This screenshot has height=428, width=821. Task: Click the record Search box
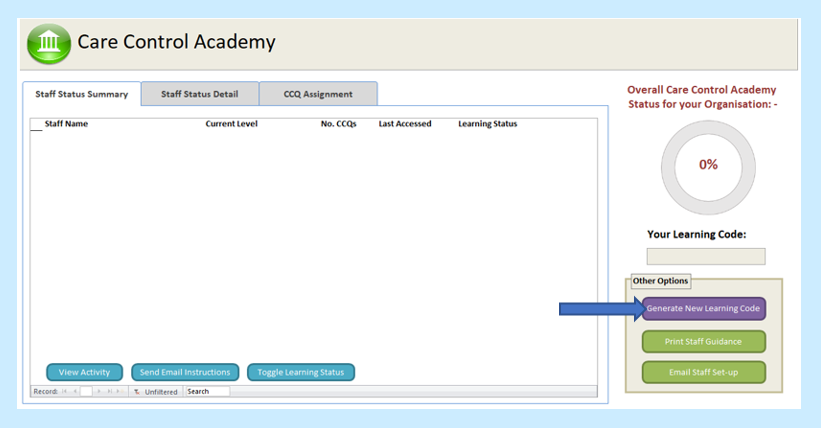coord(206,392)
